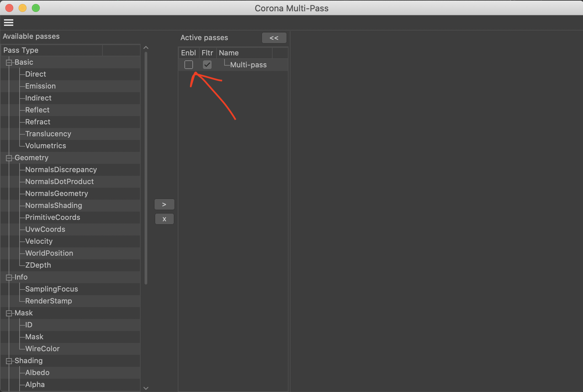Image resolution: width=583 pixels, height=392 pixels.
Task: Select the Albedo pass
Action: [x=37, y=372]
